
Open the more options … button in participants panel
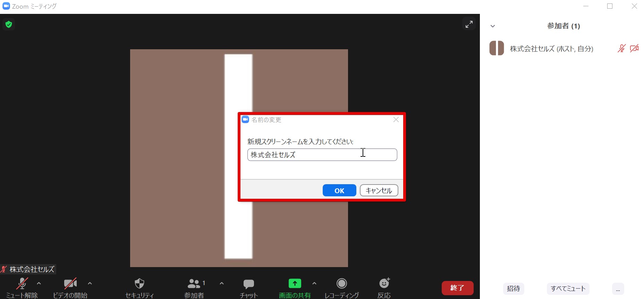(618, 289)
